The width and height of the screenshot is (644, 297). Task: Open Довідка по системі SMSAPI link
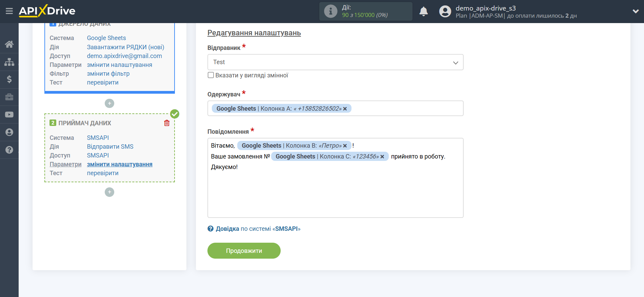258,229
